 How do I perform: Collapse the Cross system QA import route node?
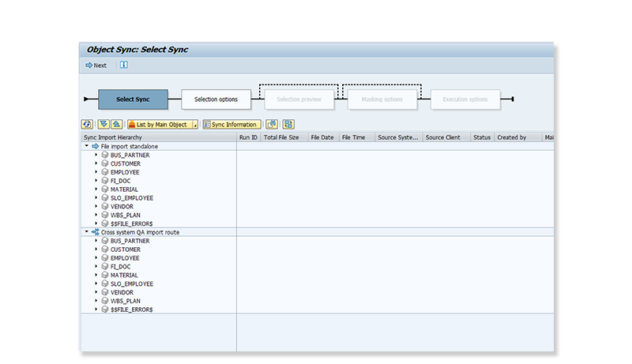pos(86,232)
